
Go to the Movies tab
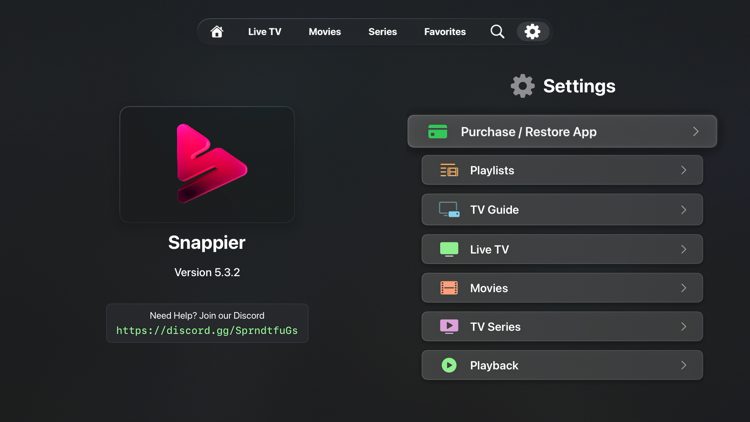coord(325,32)
